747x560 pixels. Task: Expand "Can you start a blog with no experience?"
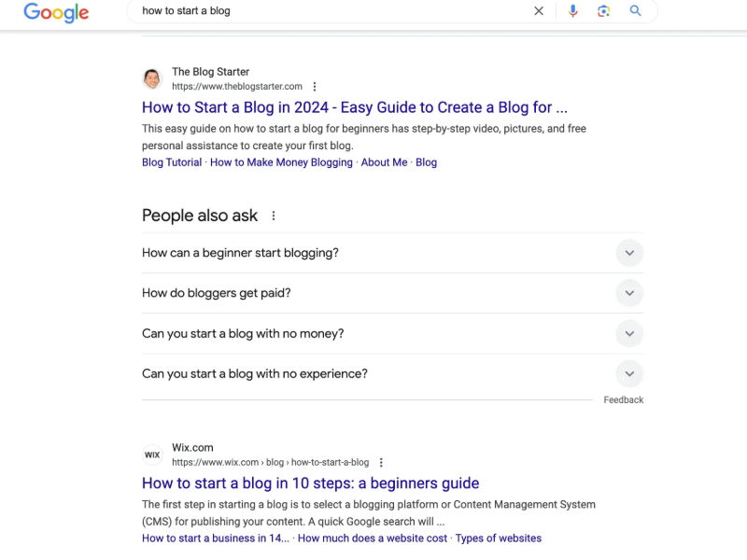[x=629, y=373]
